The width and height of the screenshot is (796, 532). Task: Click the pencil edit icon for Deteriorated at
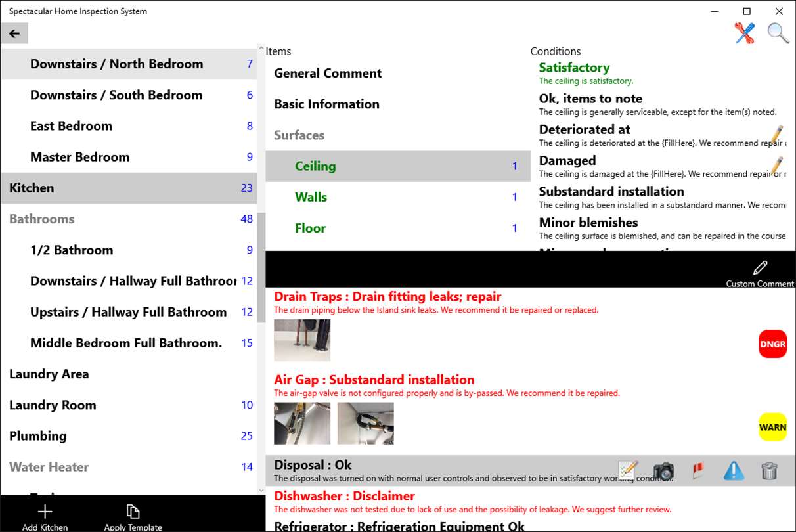tap(776, 133)
